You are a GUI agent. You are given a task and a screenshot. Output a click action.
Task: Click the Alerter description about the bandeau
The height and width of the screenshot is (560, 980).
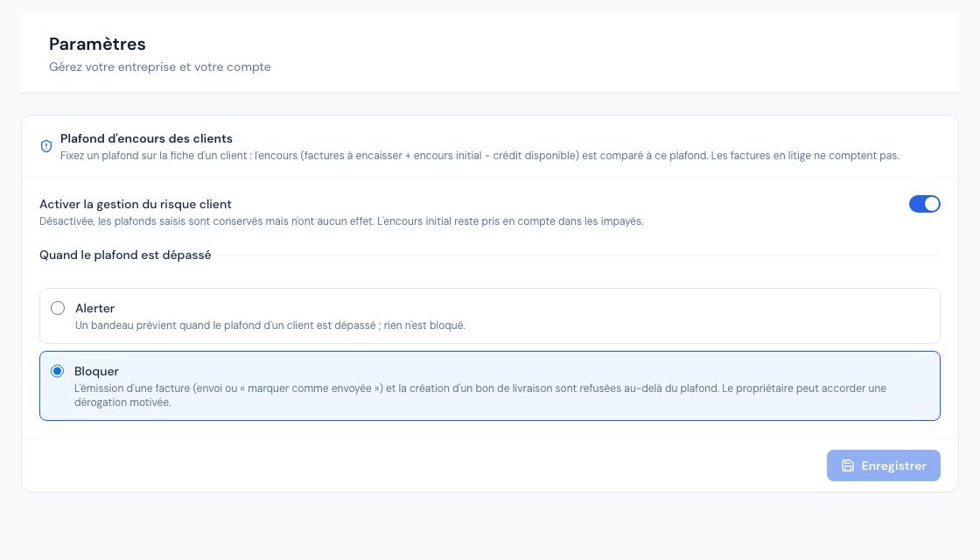(x=270, y=325)
